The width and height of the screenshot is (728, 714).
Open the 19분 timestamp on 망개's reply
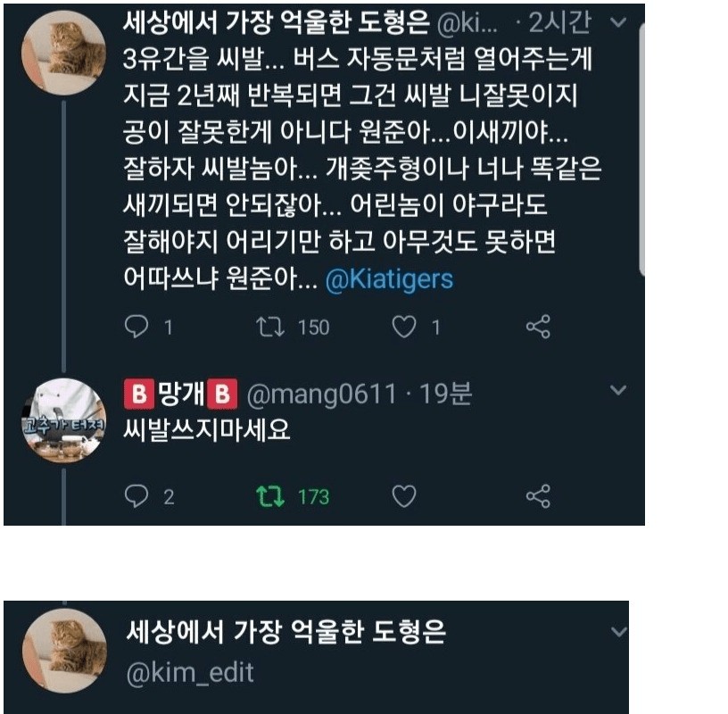(446, 394)
